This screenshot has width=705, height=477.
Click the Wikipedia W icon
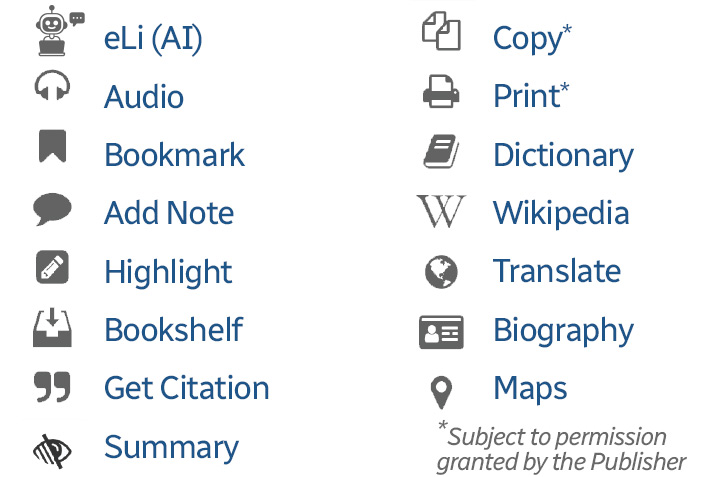click(441, 211)
